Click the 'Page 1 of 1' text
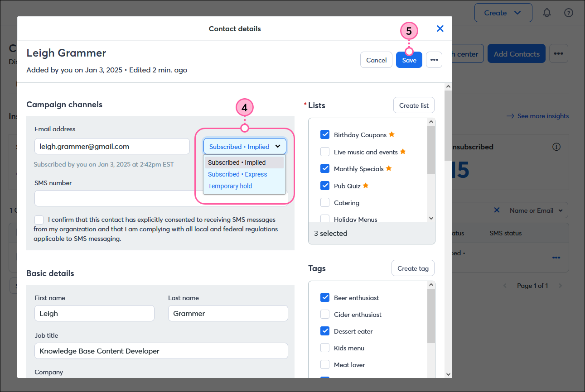This screenshot has height=392, width=585. [532, 286]
